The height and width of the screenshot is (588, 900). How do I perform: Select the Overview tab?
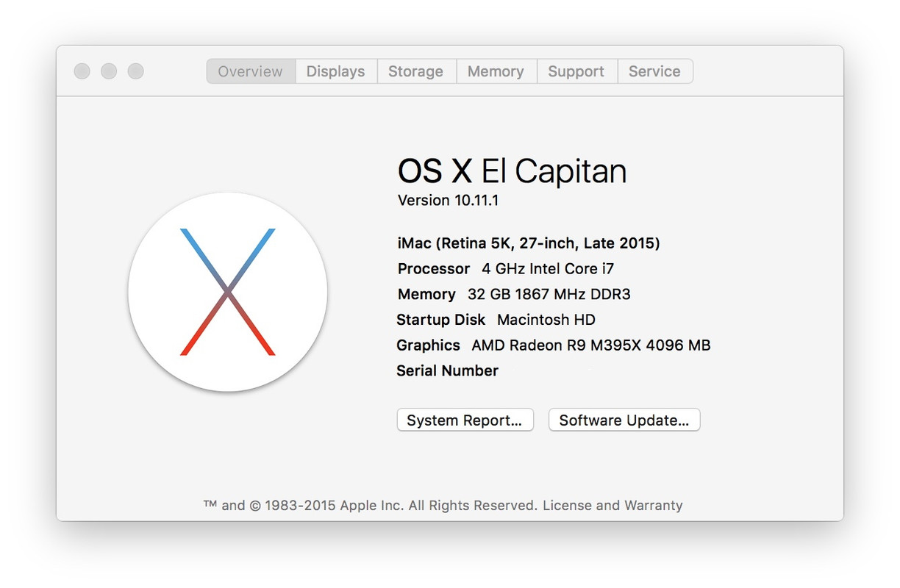click(x=251, y=71)
